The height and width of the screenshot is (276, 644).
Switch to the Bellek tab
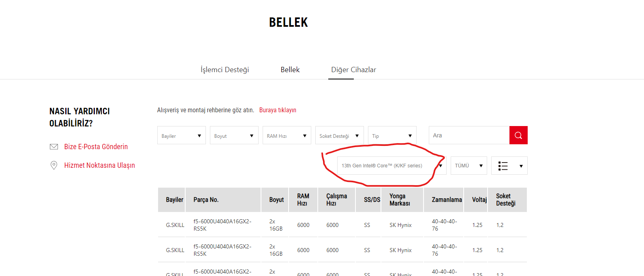tap(290, 70)
